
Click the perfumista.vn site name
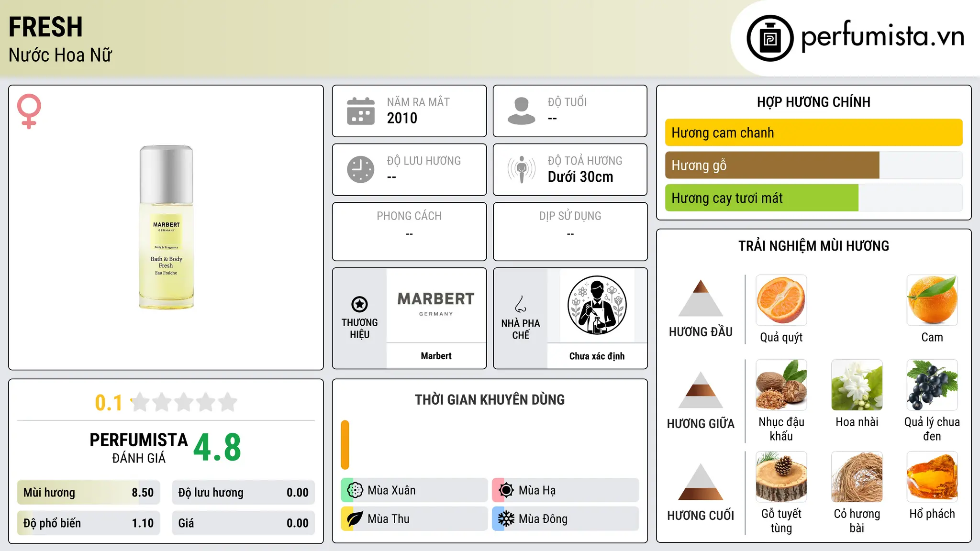tap(882, 36)
